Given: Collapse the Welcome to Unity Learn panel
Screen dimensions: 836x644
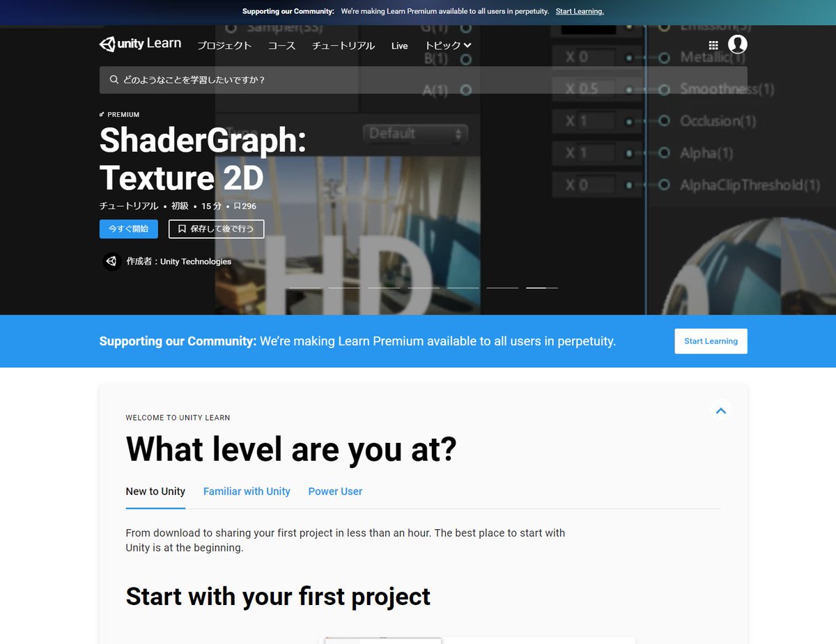Looking at the screenshot, I should tap(721, 411).
